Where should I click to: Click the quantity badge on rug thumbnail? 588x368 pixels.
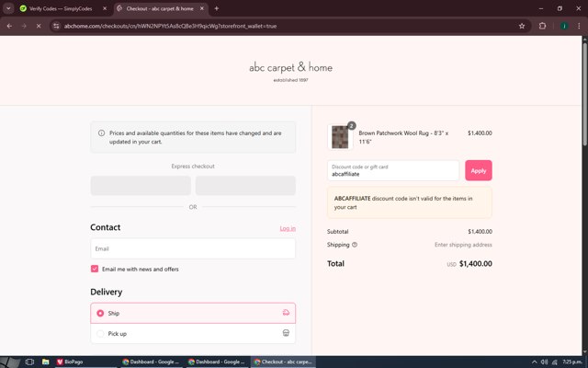(351, 126)
